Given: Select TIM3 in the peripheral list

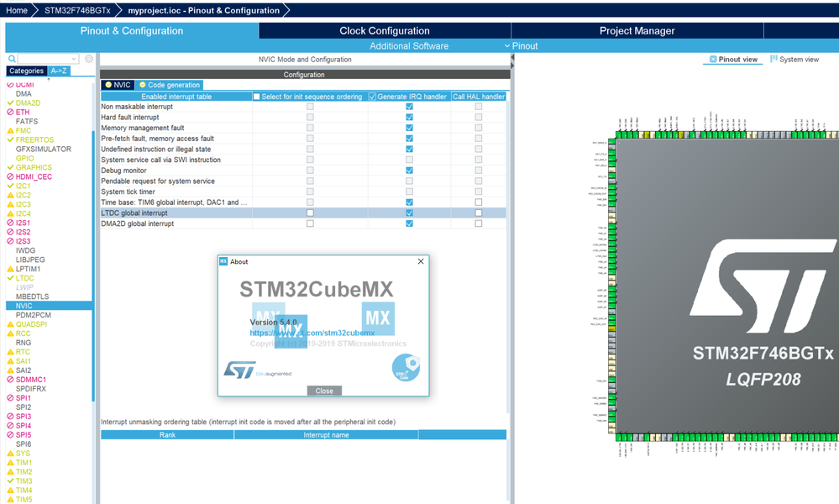Looking at the screenshot, I should (24, 481).
